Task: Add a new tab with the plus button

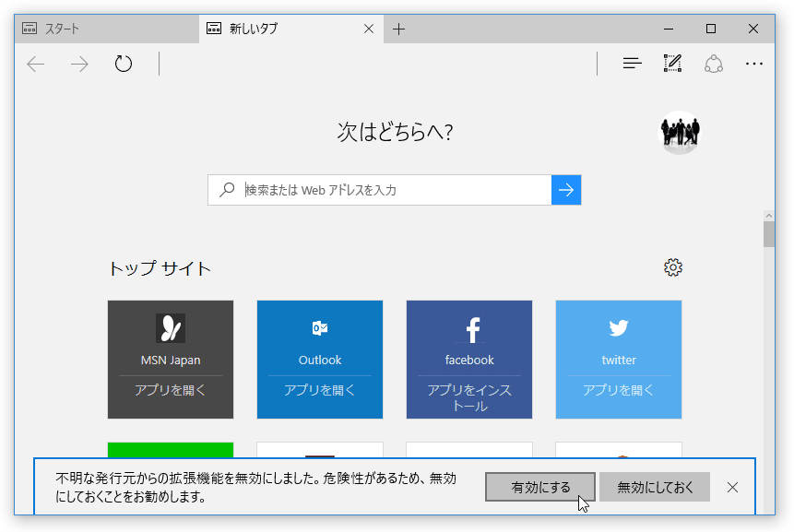Action: (399, 30)
